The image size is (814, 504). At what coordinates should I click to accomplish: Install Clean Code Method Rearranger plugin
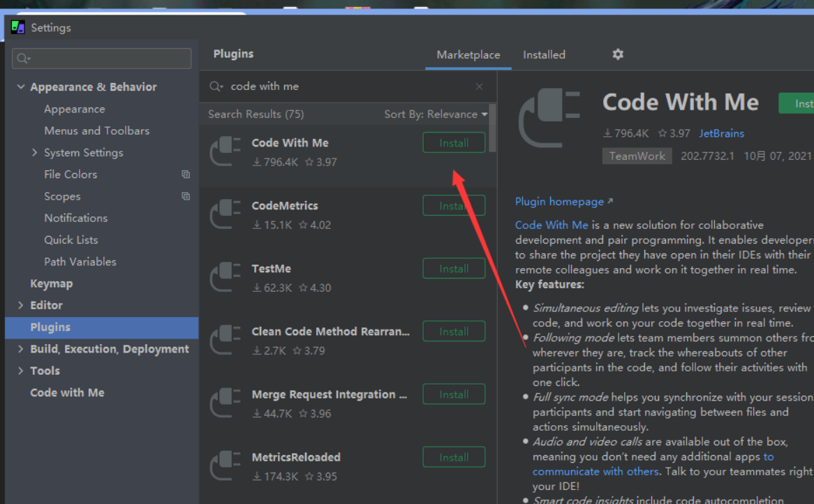pyautogui.click(x=454, y=331)
